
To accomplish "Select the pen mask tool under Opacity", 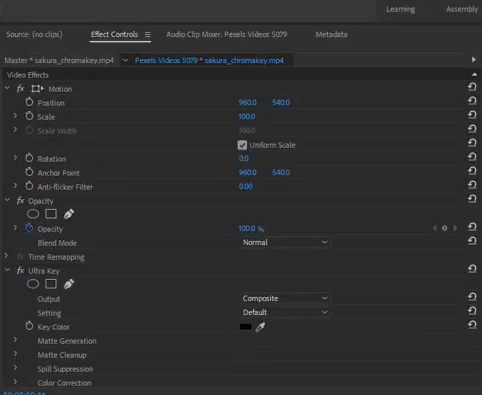I will [x=69, y=214].
